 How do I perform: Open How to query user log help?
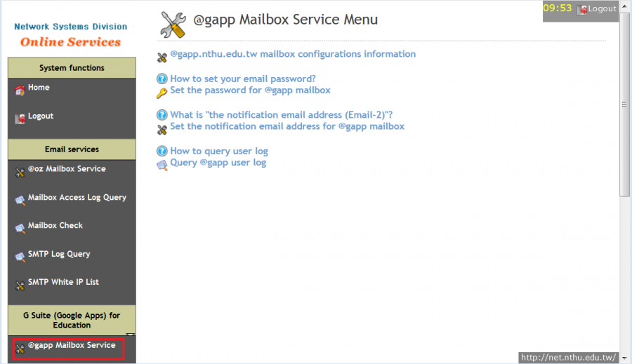click(x=218, y=151)
